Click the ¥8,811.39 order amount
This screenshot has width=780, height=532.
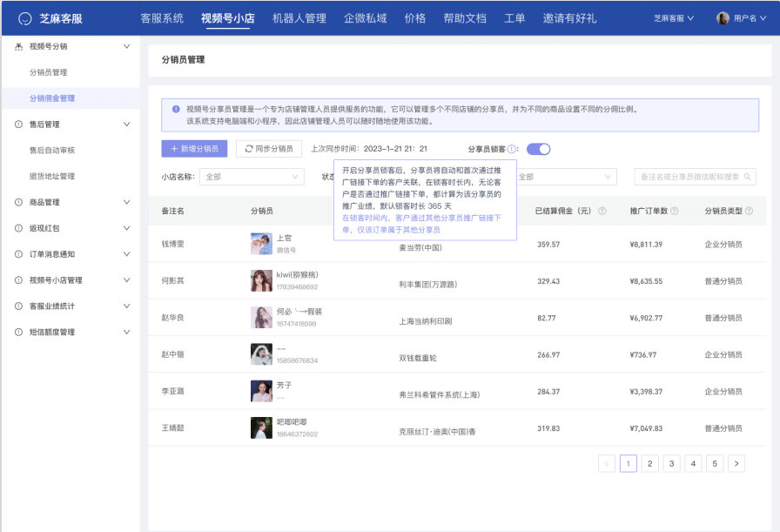pos(646,245)
